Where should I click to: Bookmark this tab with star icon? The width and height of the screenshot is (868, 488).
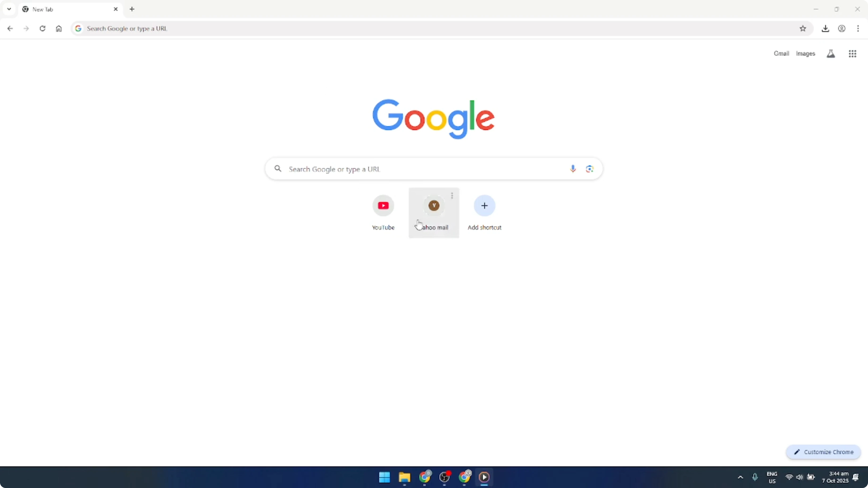803,29
